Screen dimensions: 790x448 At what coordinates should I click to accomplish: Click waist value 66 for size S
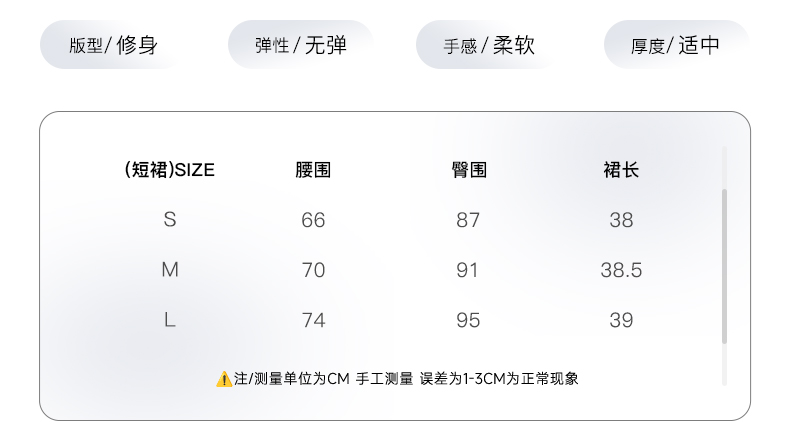pyautogui.click(x=313, y=220)
